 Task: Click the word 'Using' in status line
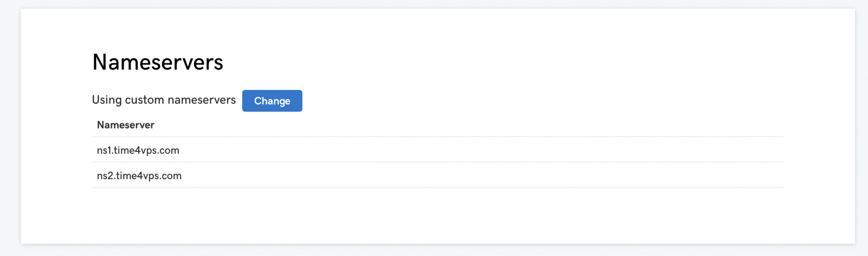pos(107,100)
